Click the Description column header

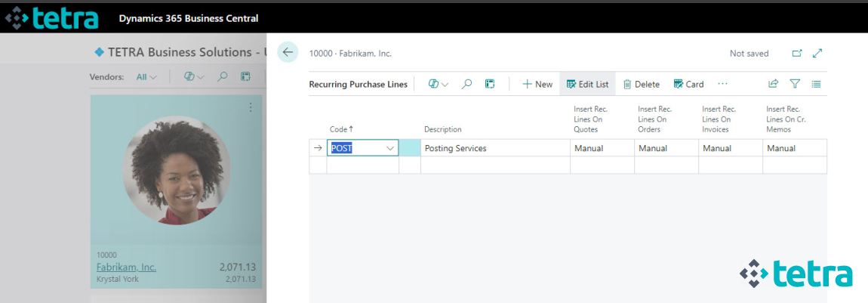click(x=443, y=129)
